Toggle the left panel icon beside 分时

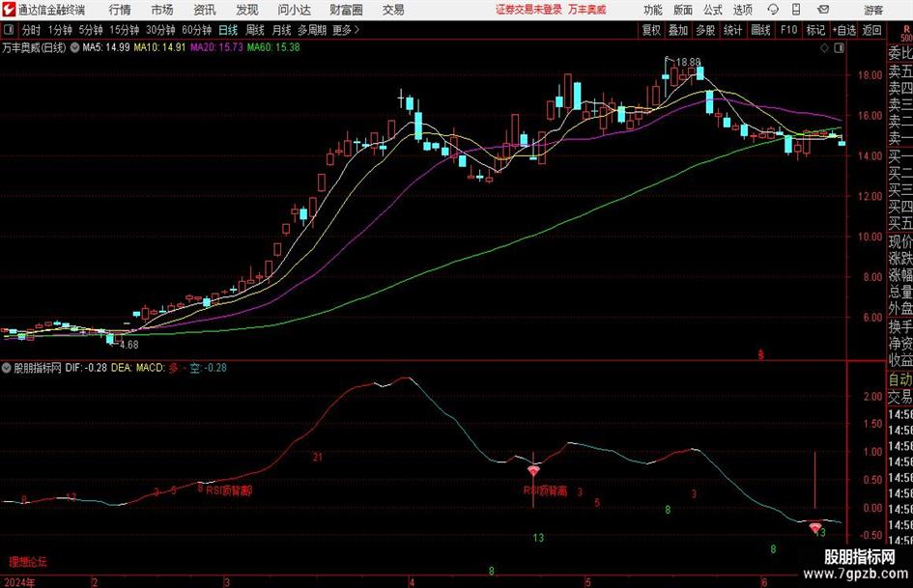9,30
